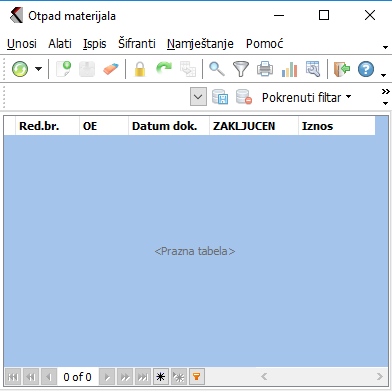Expand filter toolbar double chevron
Viewport: 392px width, 391px height.
[386, 91]
